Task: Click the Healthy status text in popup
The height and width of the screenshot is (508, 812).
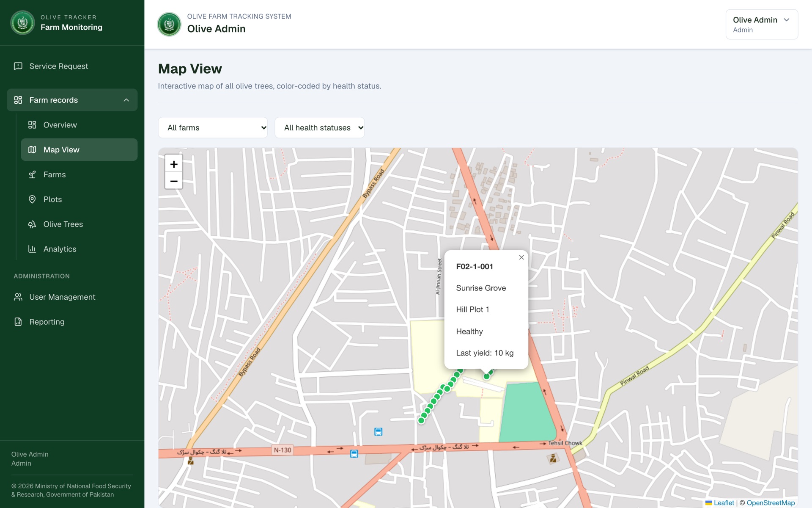Action: (x=469, y=331)
